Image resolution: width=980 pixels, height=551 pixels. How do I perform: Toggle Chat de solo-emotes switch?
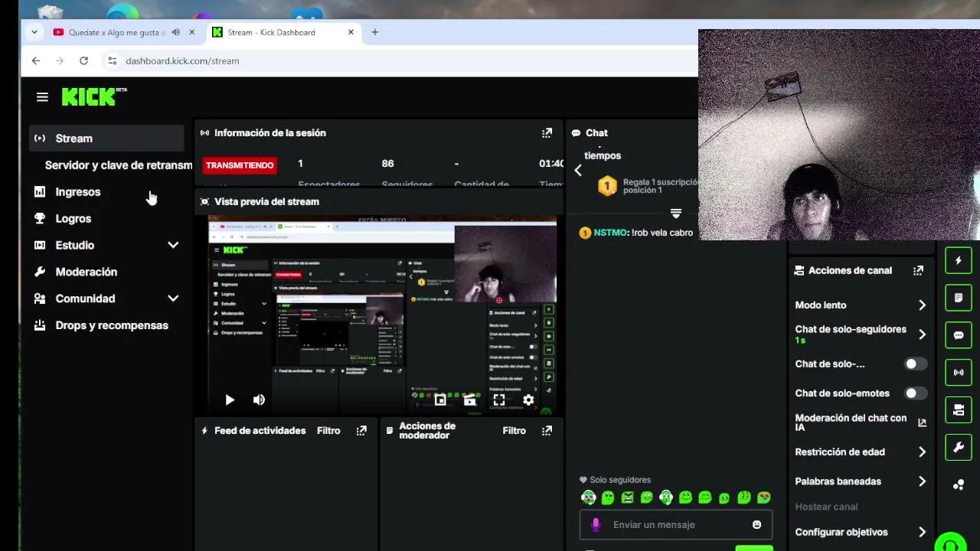pos(916,393)
